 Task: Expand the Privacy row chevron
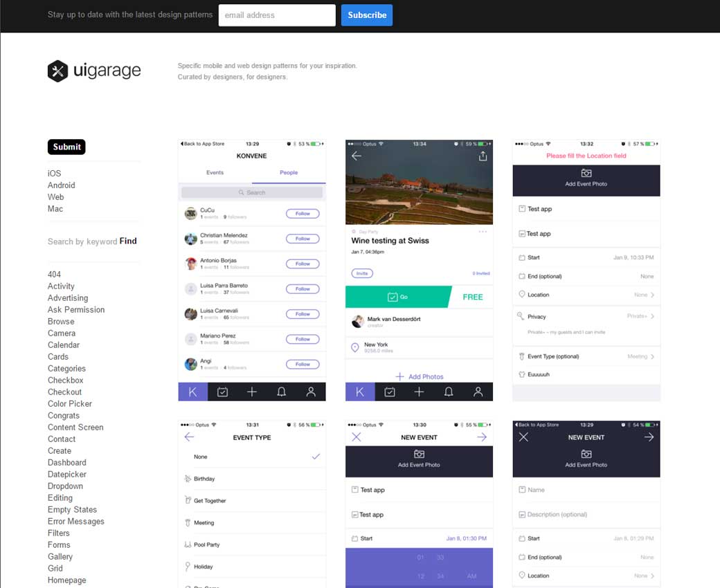click(652, 316)
